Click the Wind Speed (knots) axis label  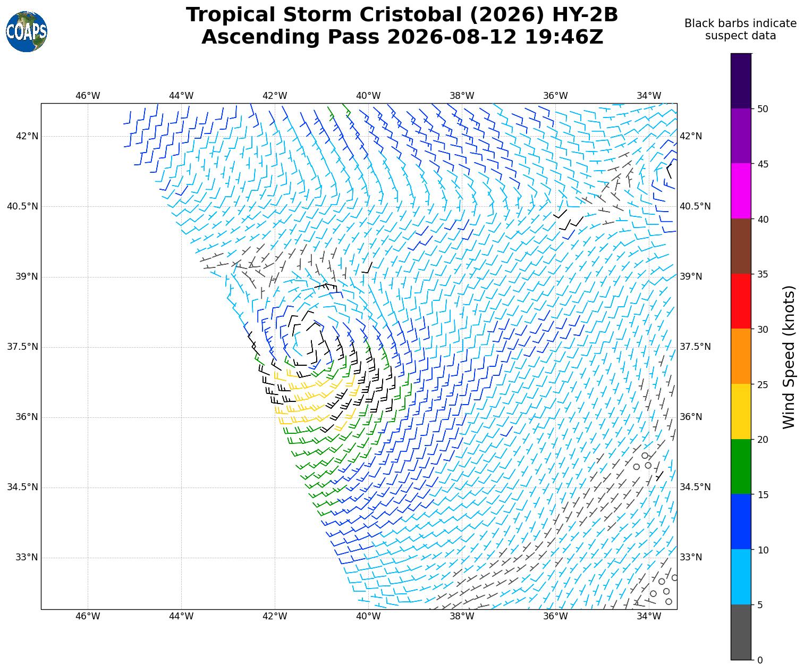[x=789, y=357]
